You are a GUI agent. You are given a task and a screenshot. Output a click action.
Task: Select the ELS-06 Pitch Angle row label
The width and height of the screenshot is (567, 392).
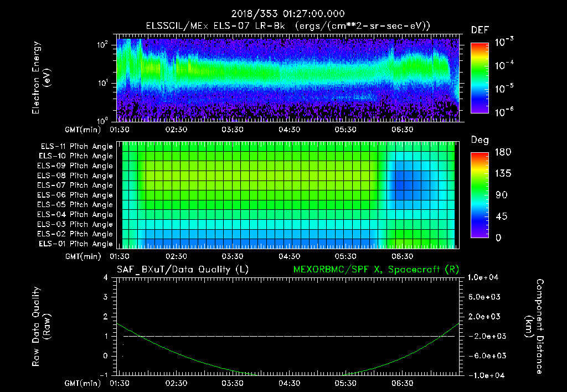75,195
